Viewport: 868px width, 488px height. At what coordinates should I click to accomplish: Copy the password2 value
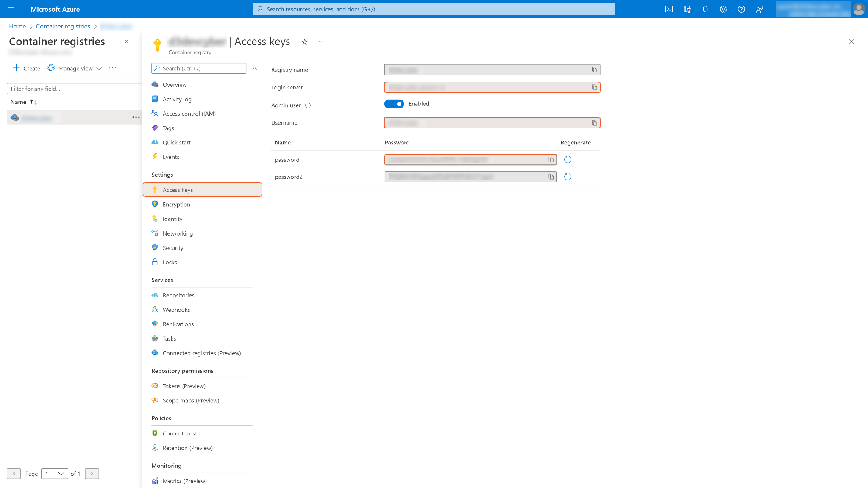point(551,177)
